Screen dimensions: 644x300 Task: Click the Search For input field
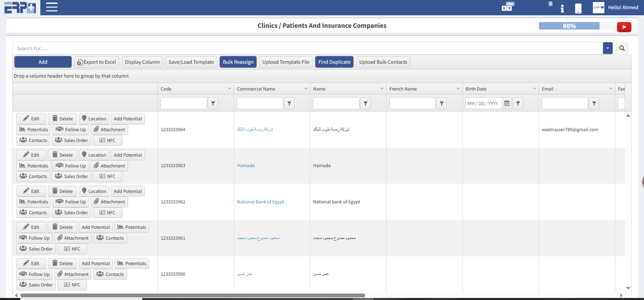pyautogui.click(x=305, y=48)
